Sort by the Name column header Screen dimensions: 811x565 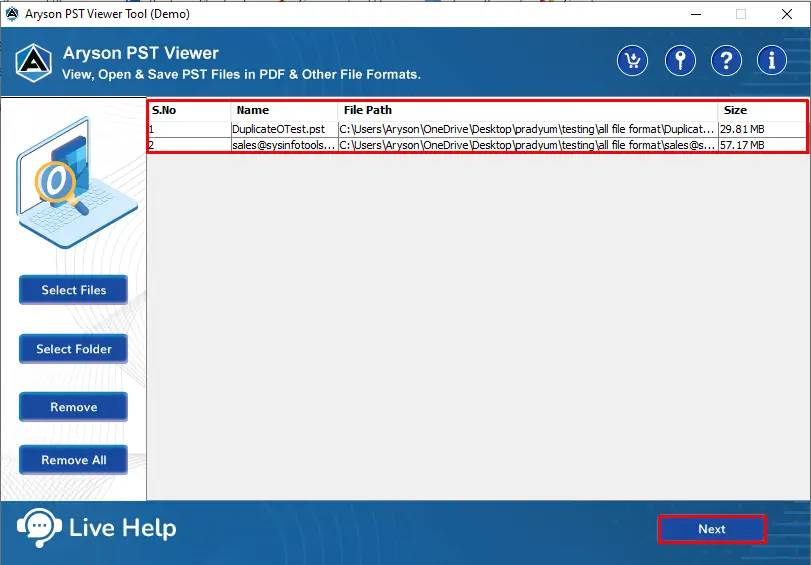click(284, 110)
